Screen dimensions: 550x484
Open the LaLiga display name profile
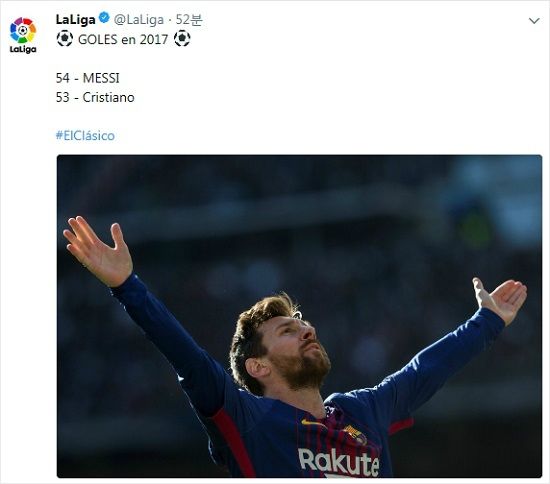click(75, 20)
